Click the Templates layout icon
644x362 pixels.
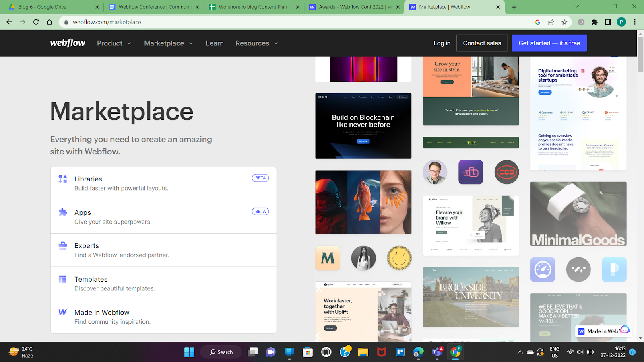click(x=63, y=279)
